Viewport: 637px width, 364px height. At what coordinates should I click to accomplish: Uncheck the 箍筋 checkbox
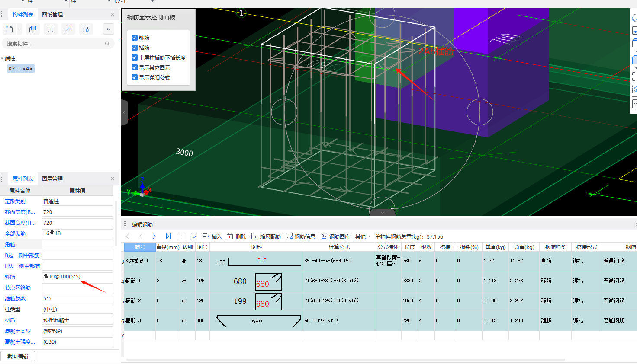click(135, 38)
